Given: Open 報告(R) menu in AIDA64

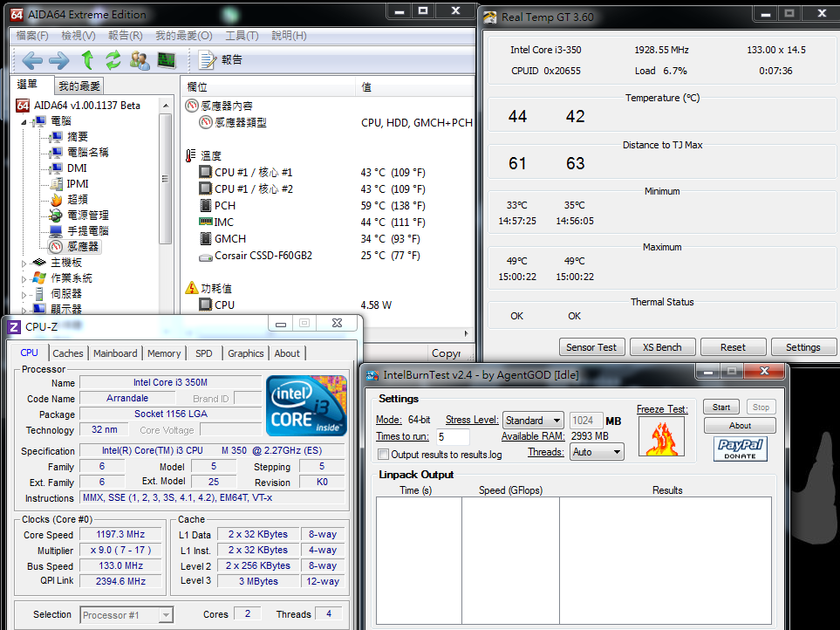Looking at the screenshot, I should point(126,36).
